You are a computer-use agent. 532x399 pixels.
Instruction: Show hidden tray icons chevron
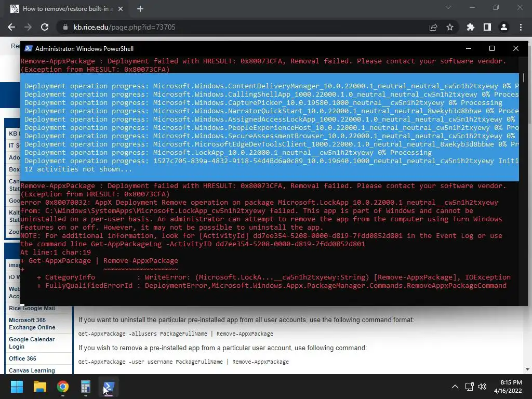(x=455, y=387)
